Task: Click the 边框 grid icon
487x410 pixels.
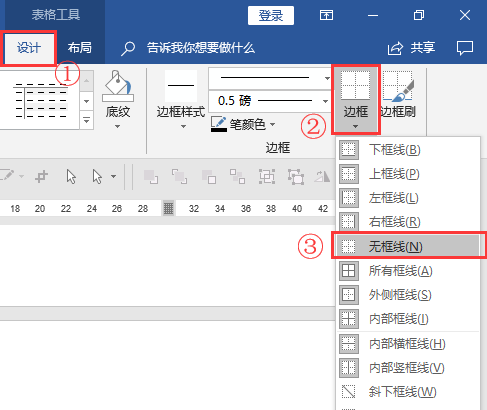Action: [x=356, y=86]
